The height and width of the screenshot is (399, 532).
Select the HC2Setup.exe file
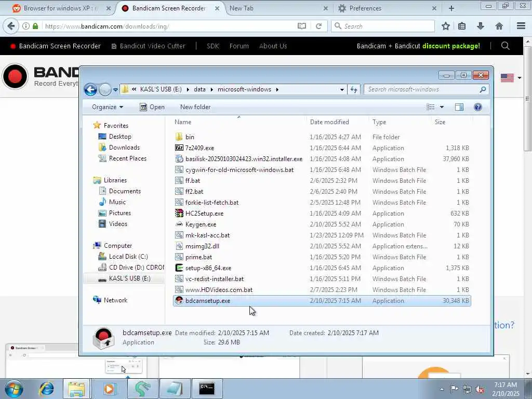click(x=322, y=214)
